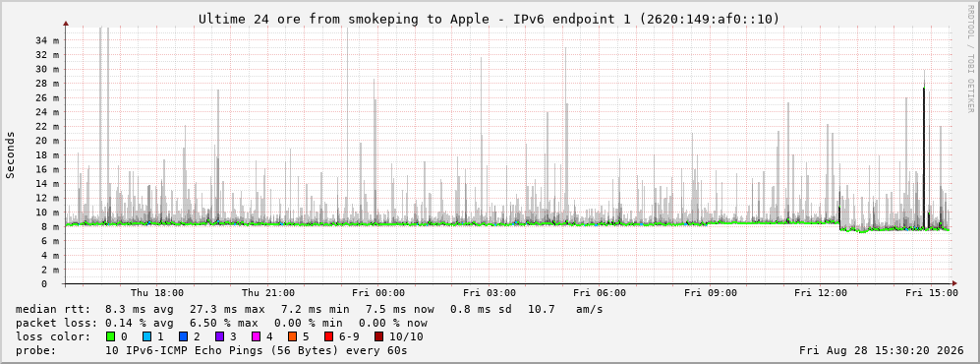Click the Seconds y-axis label
The image size is (980, 364).
(11, 154)
